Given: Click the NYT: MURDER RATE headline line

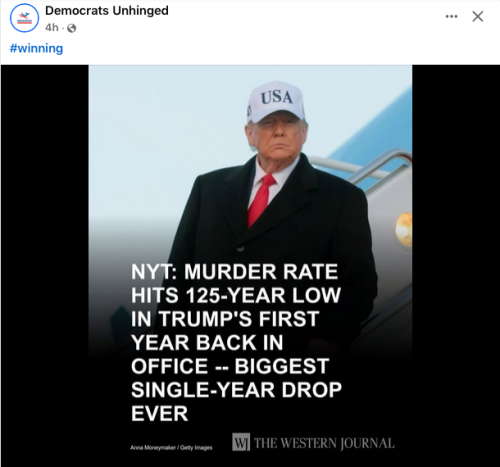Looking at the screenshot, I should coord(235,272).
